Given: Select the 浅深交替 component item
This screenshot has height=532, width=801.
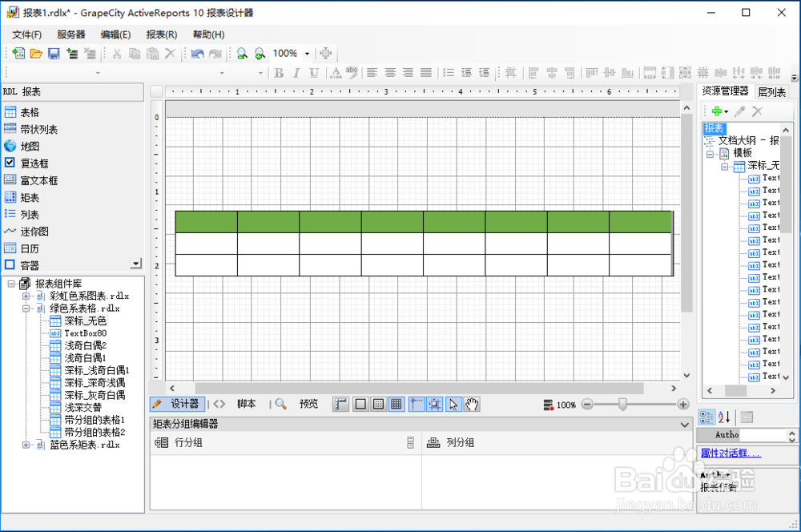Looking at the screenshot, I should (83, 407).
